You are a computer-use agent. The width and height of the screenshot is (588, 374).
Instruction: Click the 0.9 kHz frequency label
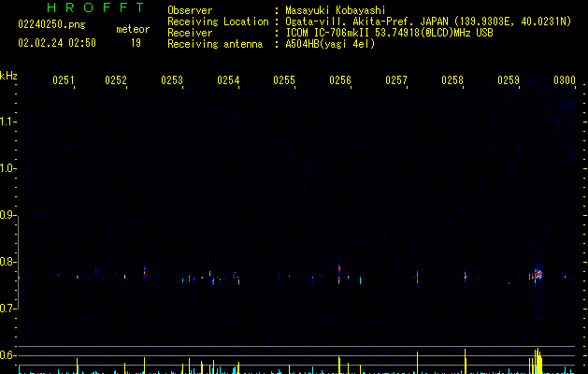pyautogui.click(x=7, y=215)
